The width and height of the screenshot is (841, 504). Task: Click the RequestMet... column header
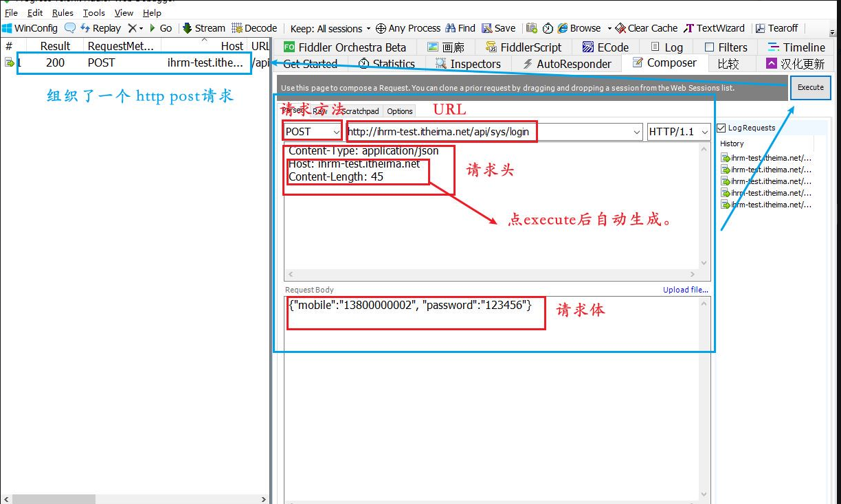click(x=121, y=46)
